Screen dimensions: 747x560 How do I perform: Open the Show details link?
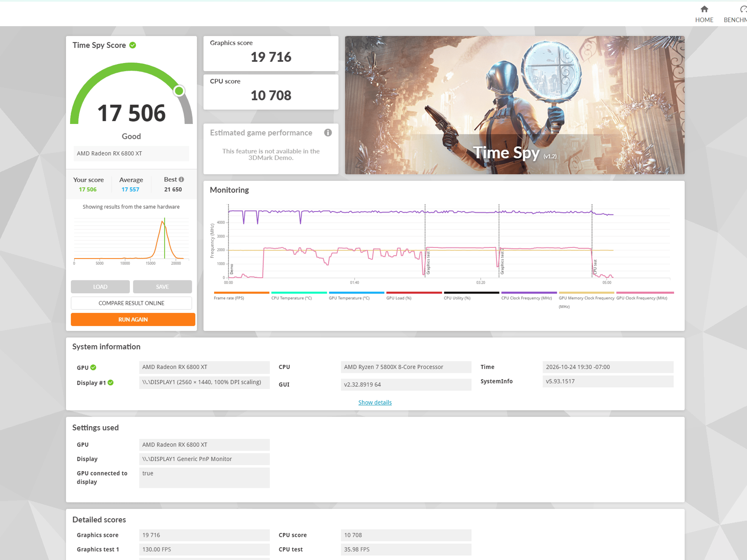(x=375, y=402)
